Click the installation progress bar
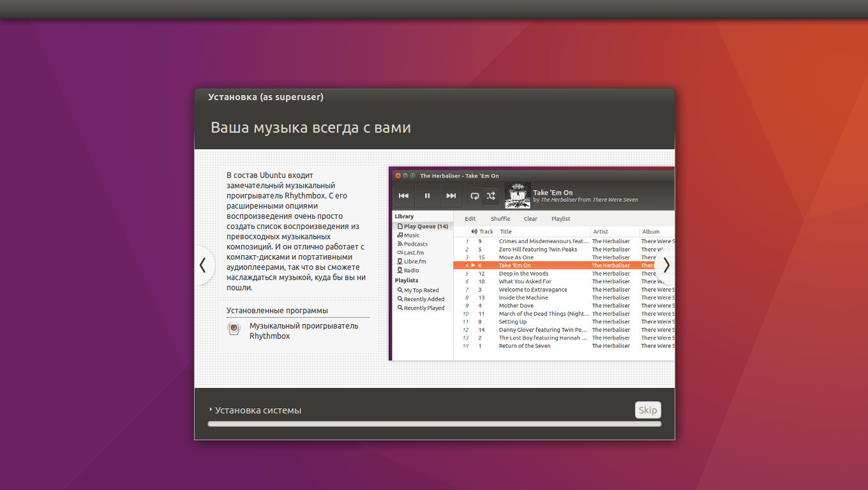This screenshot has height=490, width=868. 435,424
